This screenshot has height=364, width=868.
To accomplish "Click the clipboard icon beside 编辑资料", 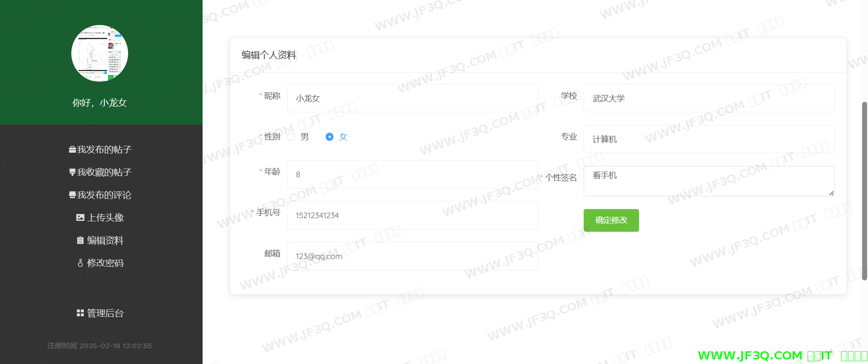I will pyautogui.click(x=80, y=240).
